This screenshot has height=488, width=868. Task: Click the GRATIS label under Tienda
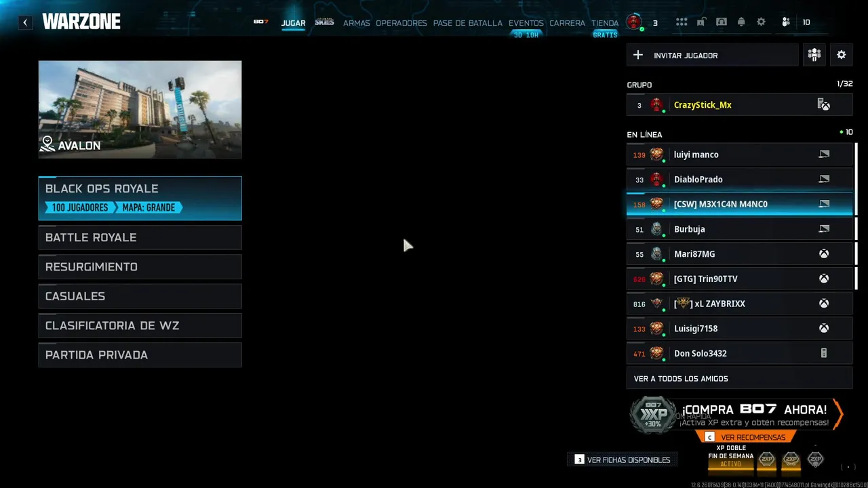pos(605,35)
